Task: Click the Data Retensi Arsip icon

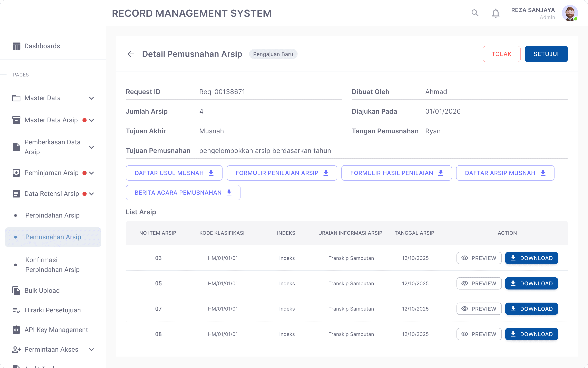Action: pos(16,194)
